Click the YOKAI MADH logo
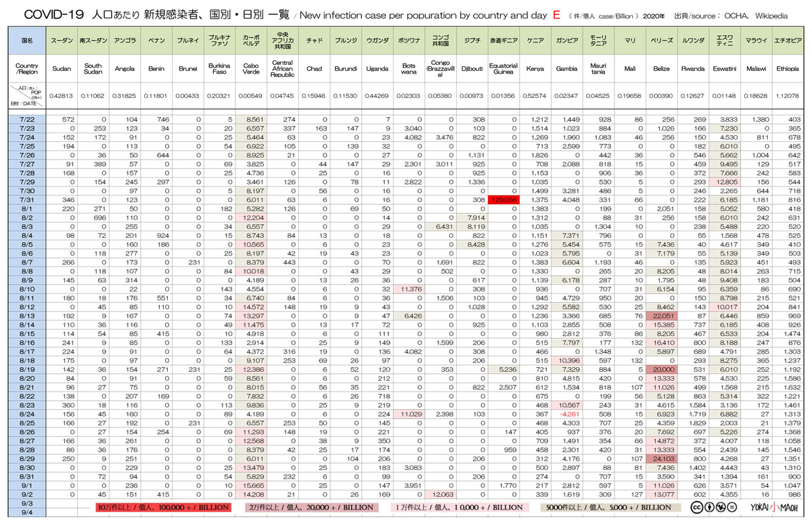This screenshot has width=812, height=522. [x=775, y=508]
